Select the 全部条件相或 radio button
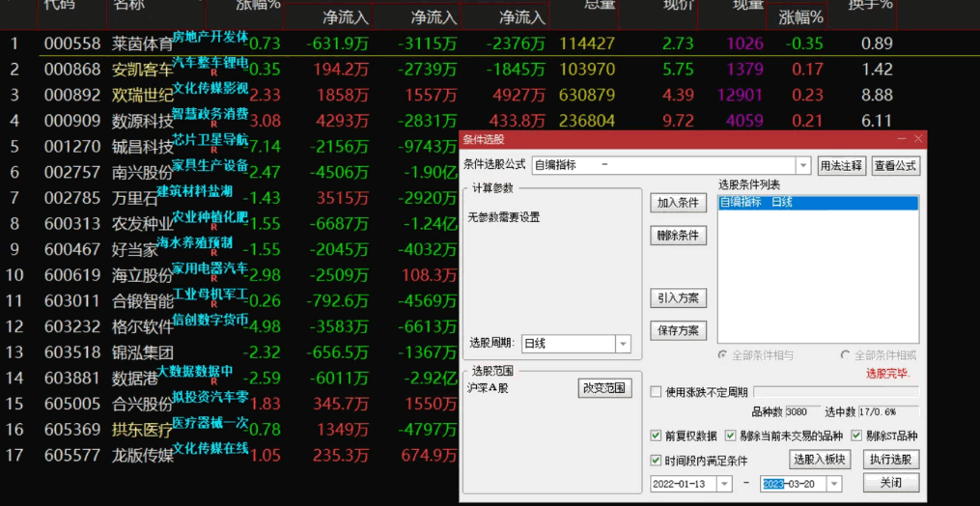Viewport: 980px width, 506px height. [x=846, y=355]
